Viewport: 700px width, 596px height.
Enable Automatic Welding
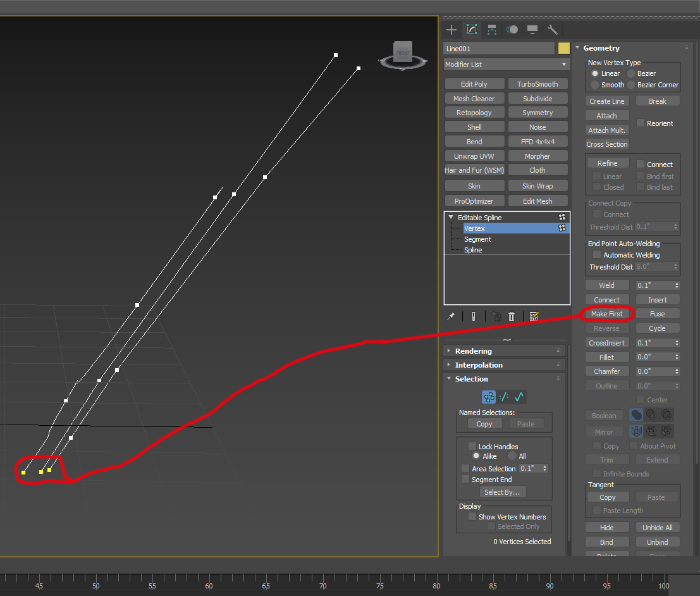click(596, 254)
